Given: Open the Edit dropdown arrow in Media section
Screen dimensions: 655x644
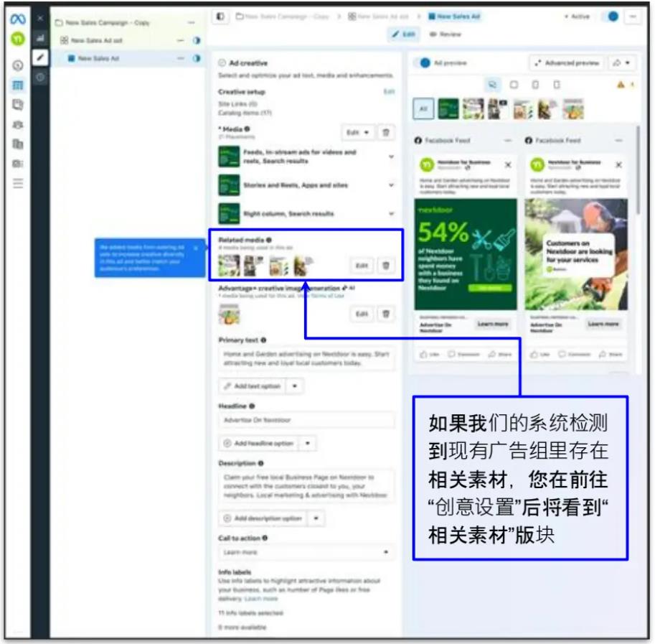Looking at the screenshot, I should 367,134.
